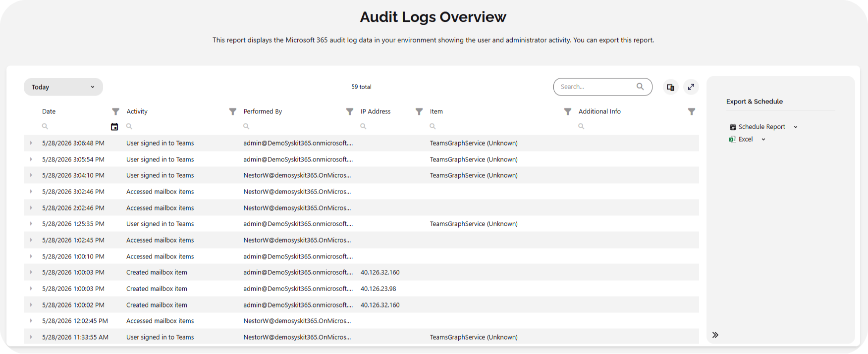The width and height of the screenshot is (868, 354).
Task: Expand the 2:02:46 PM row
Action: [x=31, y=208]
